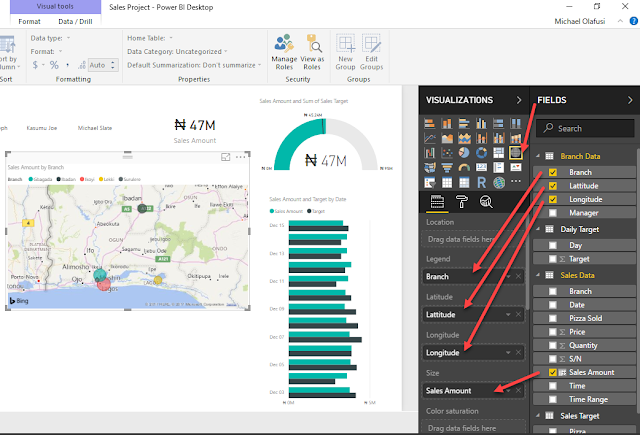The image size is (640, 435).
Task: Uncheck the Longitude field checkbox
Action: pos(553,200)
